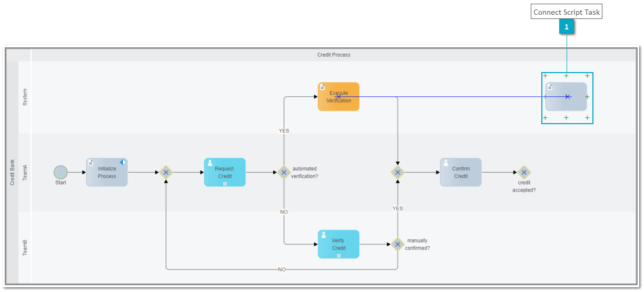644x292 pixels.
Task: Select the Credit Bank pool label
Action: point(12,172)
